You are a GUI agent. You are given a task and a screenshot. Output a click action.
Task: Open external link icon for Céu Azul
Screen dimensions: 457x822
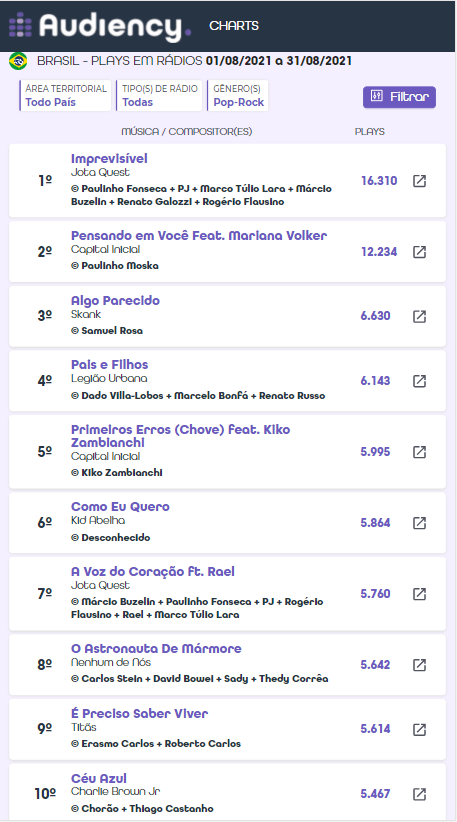coord(419,794)
